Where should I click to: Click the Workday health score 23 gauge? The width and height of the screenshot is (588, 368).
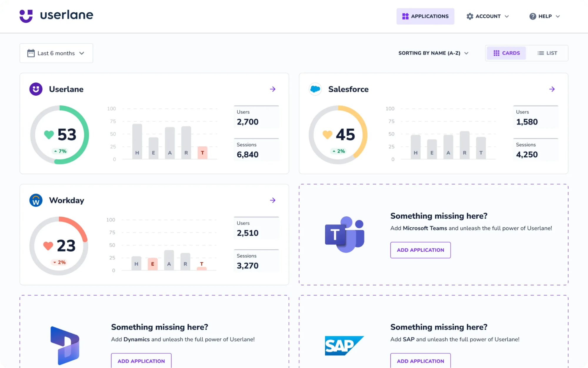coord(59,246)
